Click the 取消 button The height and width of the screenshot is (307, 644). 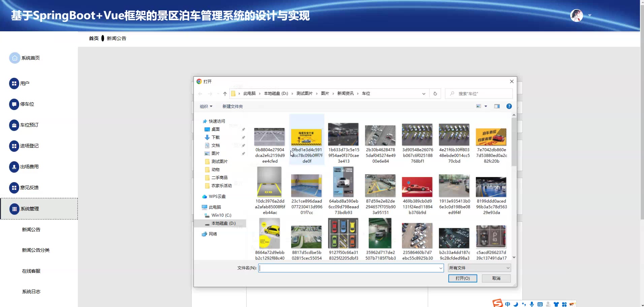[x=496, y=278]
